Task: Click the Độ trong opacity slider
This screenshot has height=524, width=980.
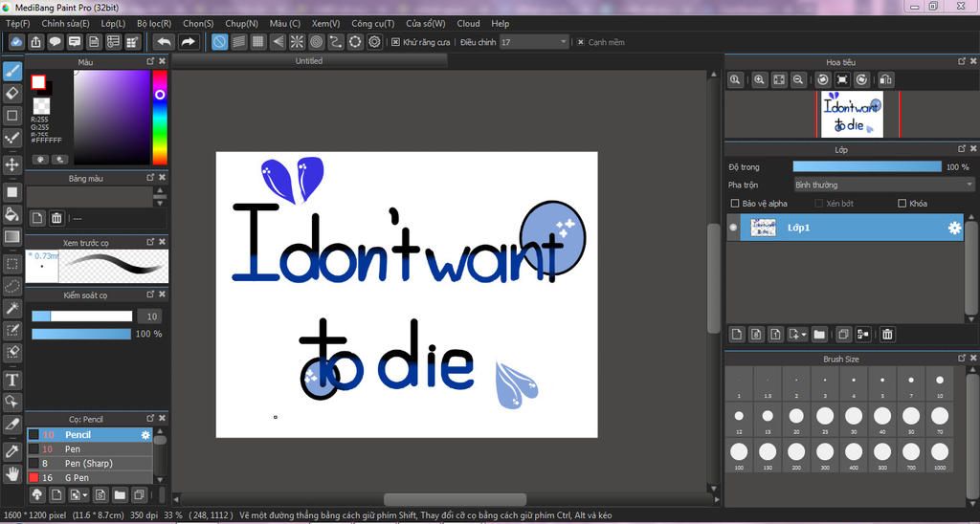Action: [x=867, y=166]
